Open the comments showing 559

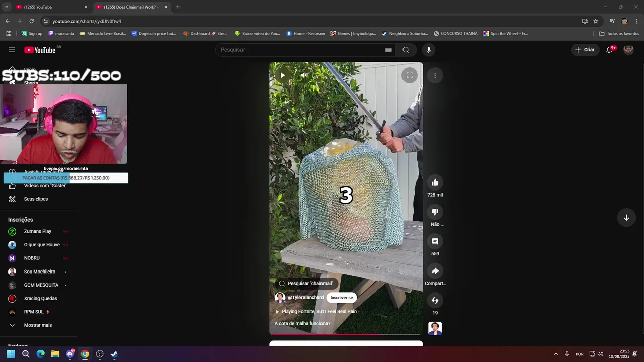click(435, 241)
